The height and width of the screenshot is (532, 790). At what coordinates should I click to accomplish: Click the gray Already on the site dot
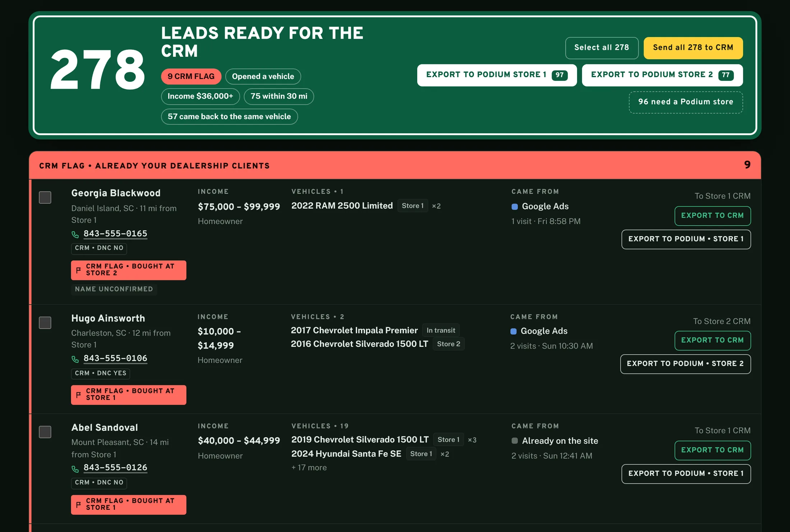click(x=515, y=441)
